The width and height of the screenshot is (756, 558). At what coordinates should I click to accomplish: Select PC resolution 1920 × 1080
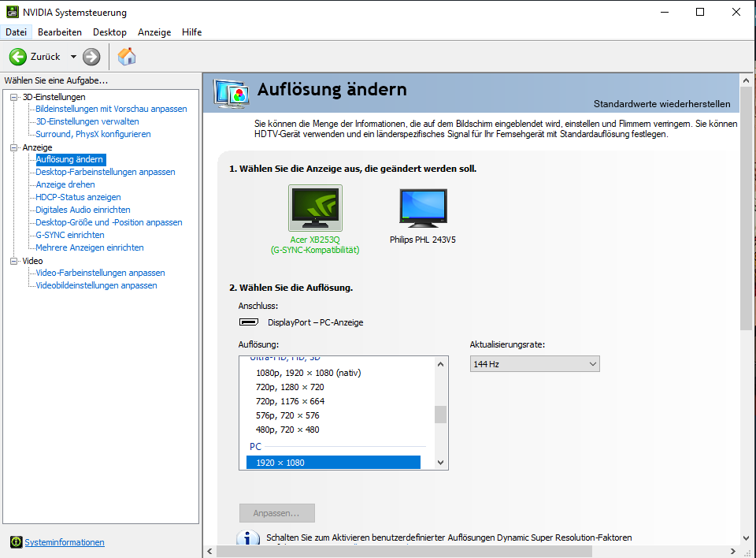tap(333, 463)
